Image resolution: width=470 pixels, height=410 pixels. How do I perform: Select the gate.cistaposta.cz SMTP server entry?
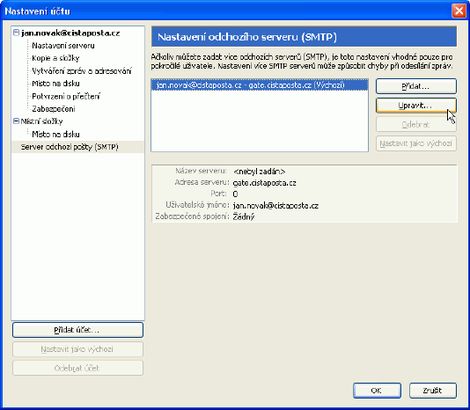[x=260, y=85]
